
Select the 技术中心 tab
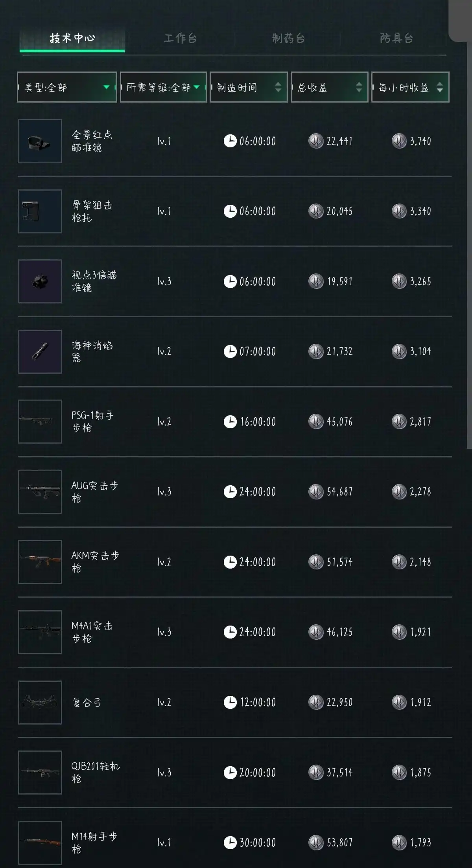(x=72, y=39)
